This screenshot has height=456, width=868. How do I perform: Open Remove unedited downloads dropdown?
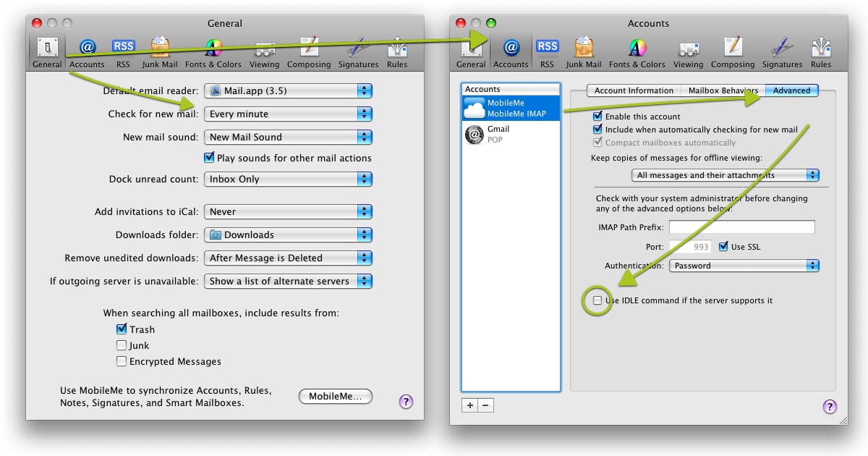pos(288,258)
